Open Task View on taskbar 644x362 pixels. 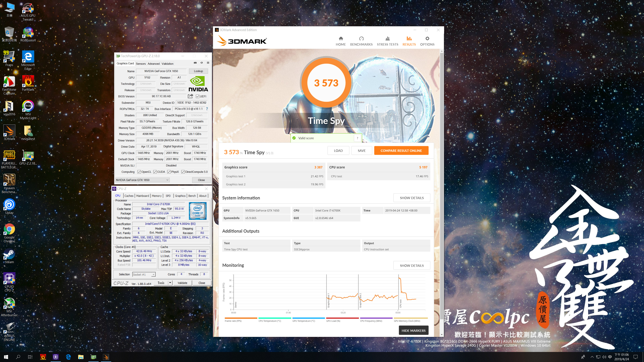coord(30,357)
